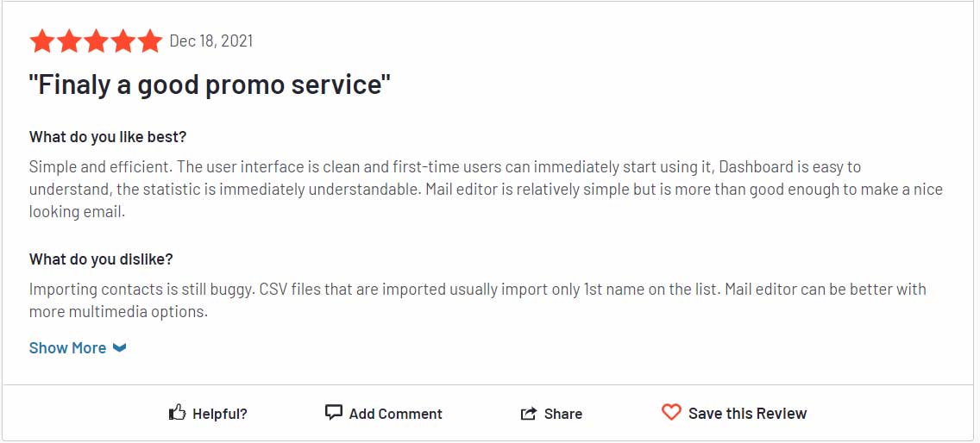Click the paragraph about importing contacts
980x443 pixels.
pos(478,301)
